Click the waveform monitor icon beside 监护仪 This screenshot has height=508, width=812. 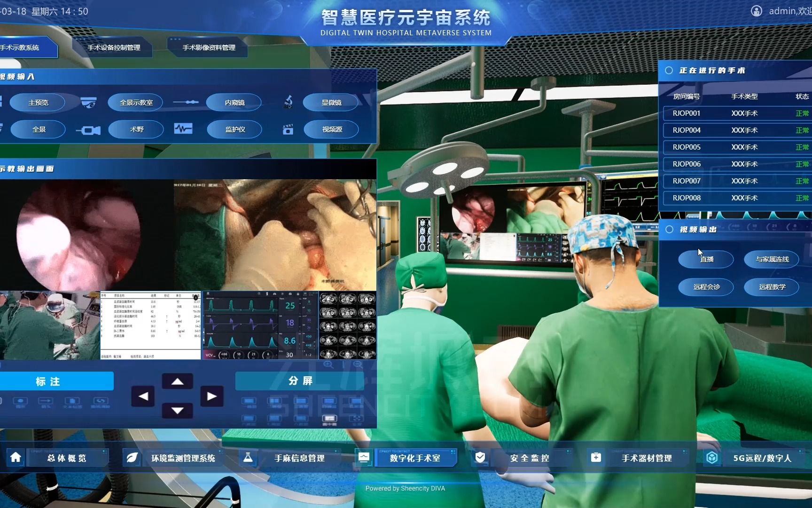pyautogui.click(x=184, y=128)
